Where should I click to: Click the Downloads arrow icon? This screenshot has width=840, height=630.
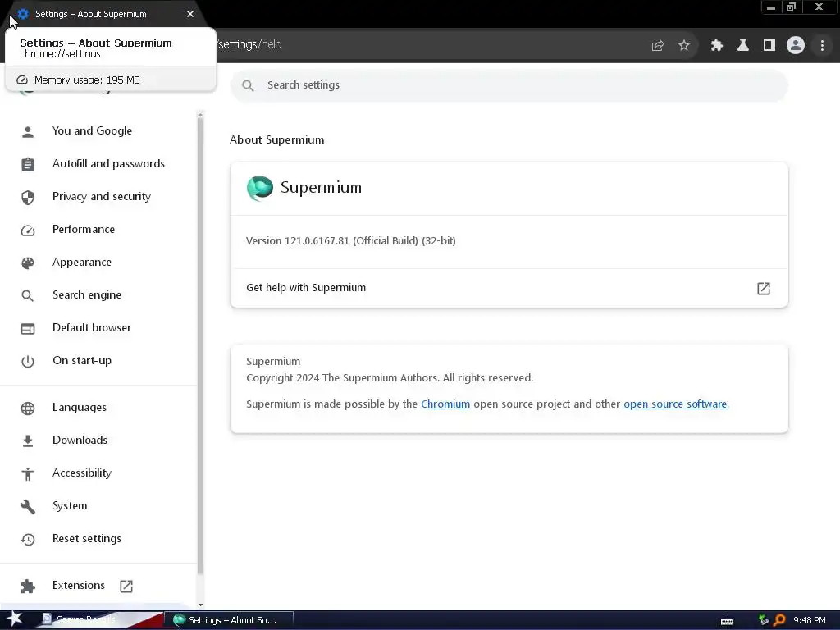[x=28, y=441]
